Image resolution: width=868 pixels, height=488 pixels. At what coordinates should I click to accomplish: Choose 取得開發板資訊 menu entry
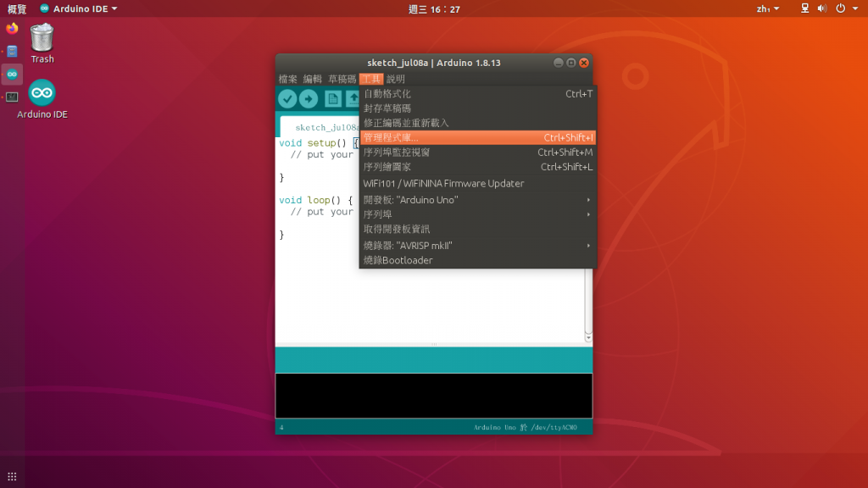(x=478, y=229)
